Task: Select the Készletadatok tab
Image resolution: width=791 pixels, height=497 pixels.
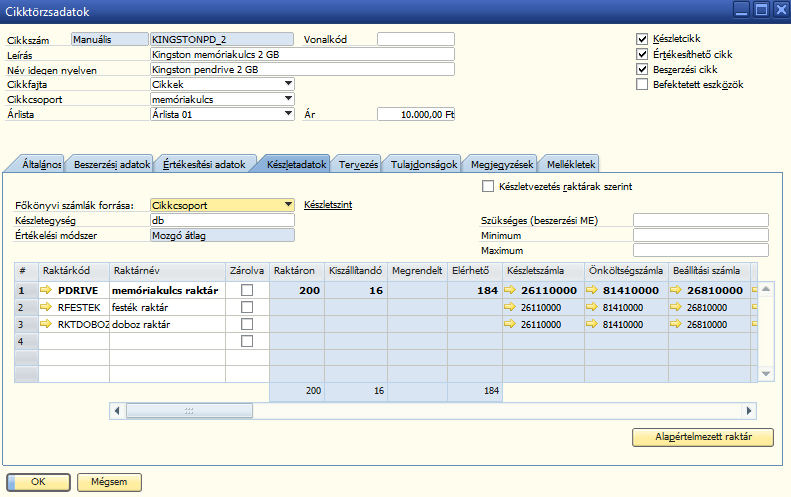Action: pos(296,164)
